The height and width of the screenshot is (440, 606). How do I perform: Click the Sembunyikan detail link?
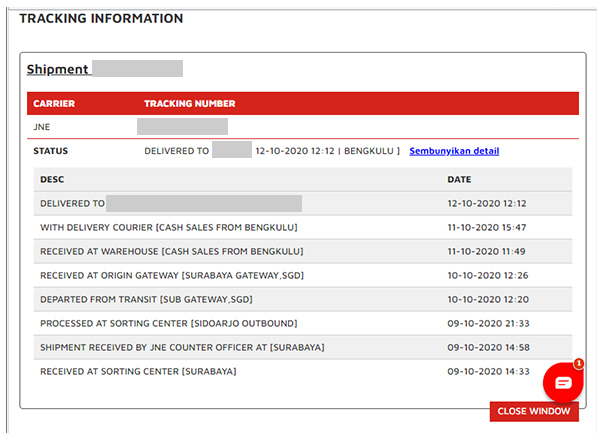[454, 151]
